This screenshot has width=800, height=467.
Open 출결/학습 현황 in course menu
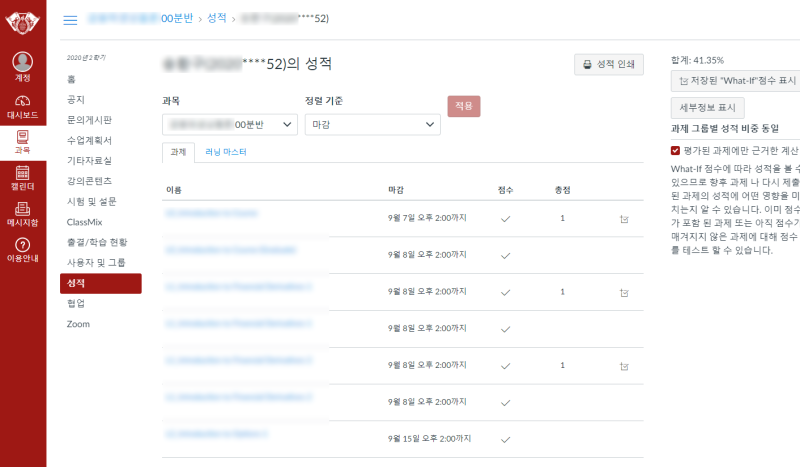pos(97,242)
